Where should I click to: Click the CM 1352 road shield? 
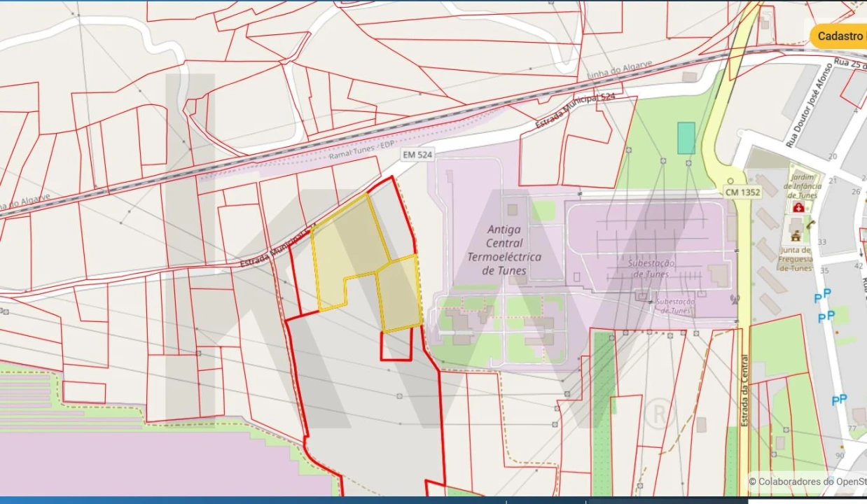[742, 192]
